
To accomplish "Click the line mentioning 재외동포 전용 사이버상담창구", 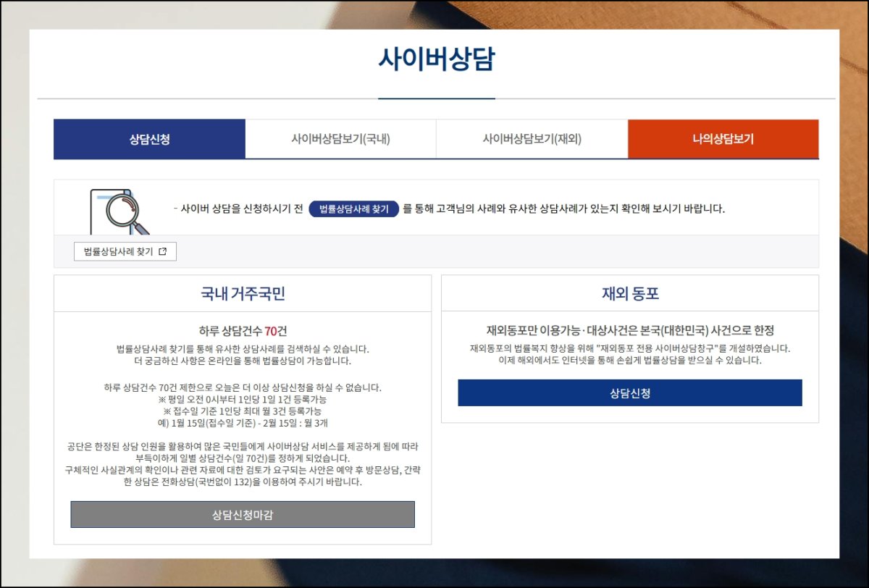I will (x=630, y=348).
